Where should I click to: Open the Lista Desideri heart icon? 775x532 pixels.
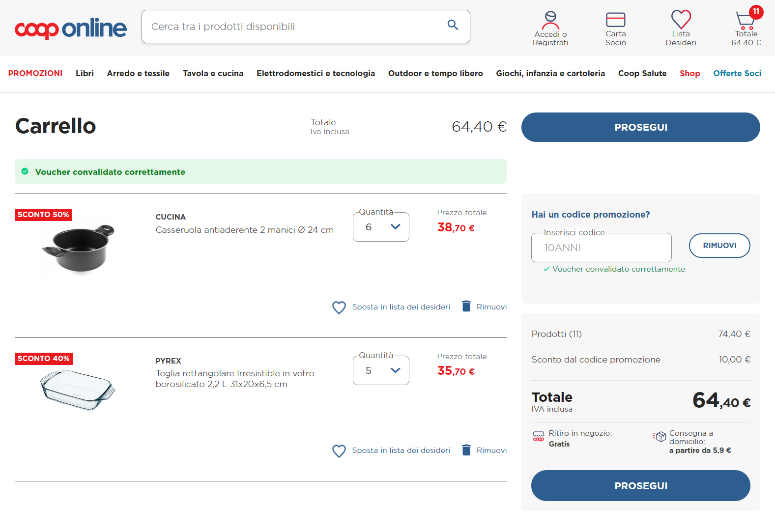pyautogui.click(x=681, y=20)
